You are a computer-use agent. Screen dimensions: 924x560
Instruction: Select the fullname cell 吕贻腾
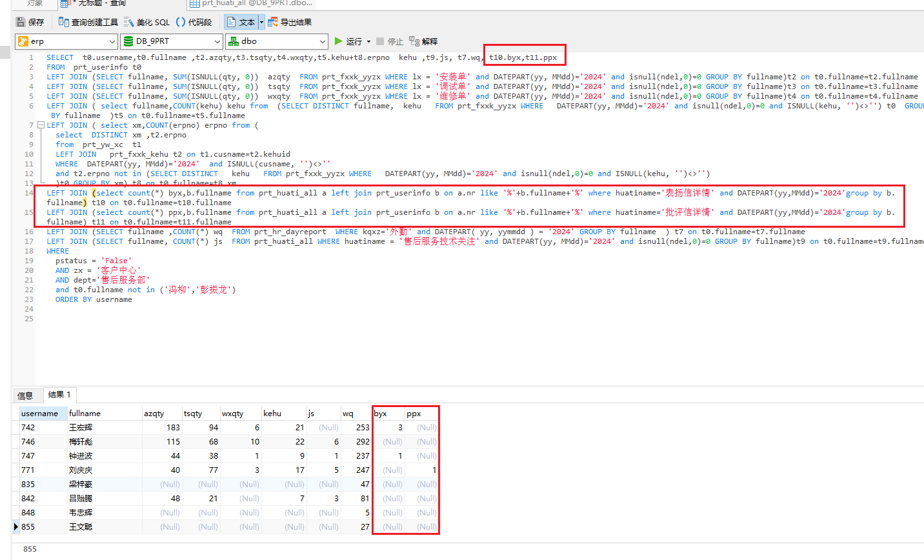pyautogui.click(x=104, y=499)
